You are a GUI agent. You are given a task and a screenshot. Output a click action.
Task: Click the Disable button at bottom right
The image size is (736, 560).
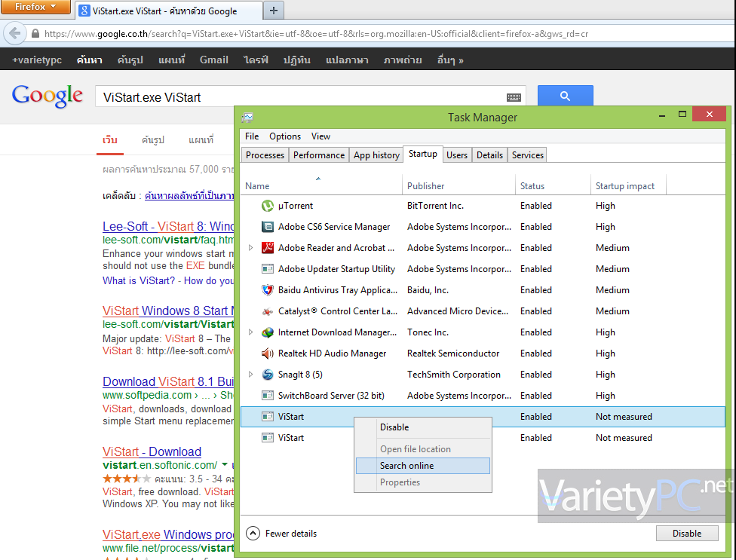[x=687, y=534]
